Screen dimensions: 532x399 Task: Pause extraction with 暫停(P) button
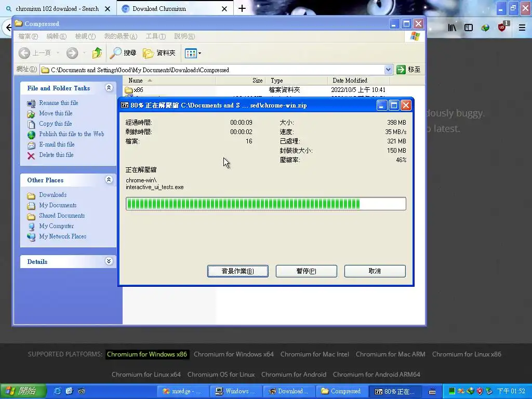click(x=307, y=271)
